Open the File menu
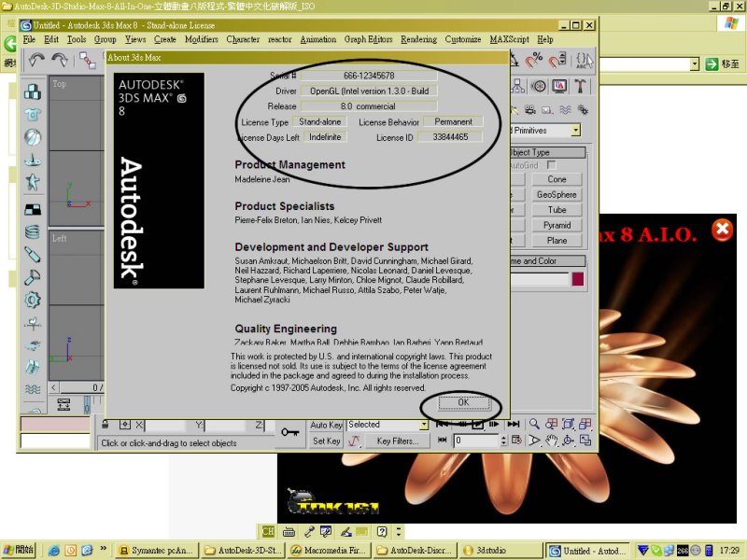747x560 pixels. click(29, 39)
